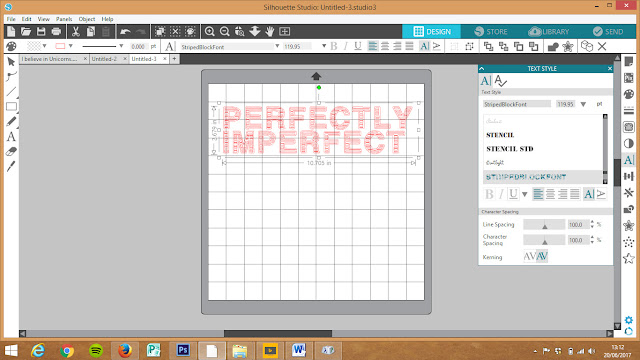Enable kerning on AV option
The width and height of the screenshot is (640, 360).
click(x=542, y=256)
